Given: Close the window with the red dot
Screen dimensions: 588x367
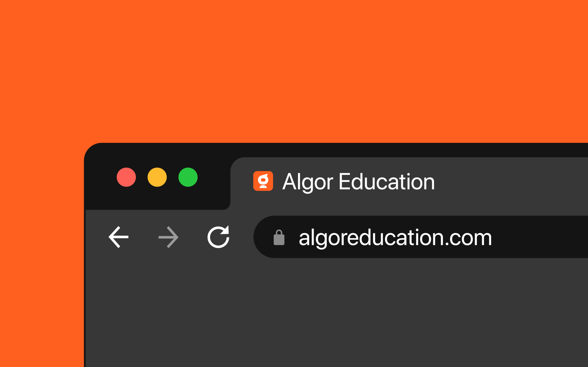Looking at the screenshot, I should [126, 177].
